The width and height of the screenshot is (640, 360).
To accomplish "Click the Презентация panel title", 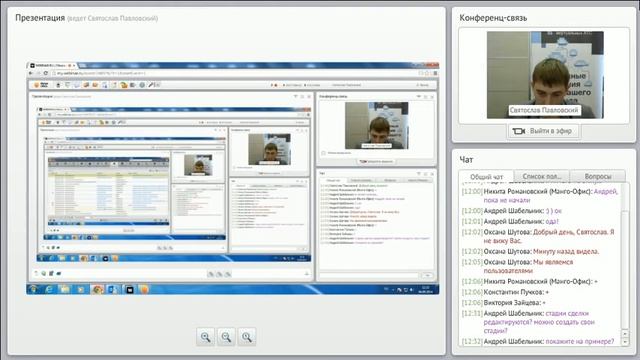I will (40, 18).
